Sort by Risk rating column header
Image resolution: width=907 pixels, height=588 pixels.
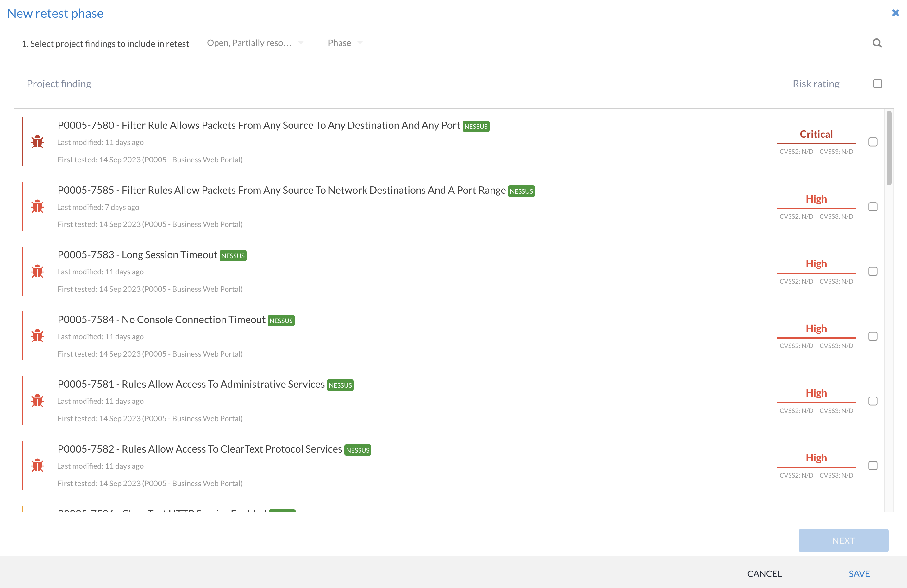pos(816,84)
